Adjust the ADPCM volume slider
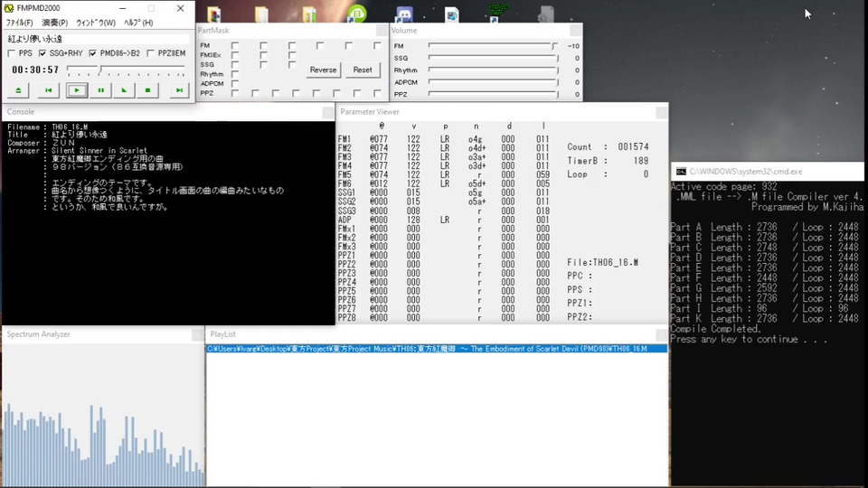 (494, 82)
